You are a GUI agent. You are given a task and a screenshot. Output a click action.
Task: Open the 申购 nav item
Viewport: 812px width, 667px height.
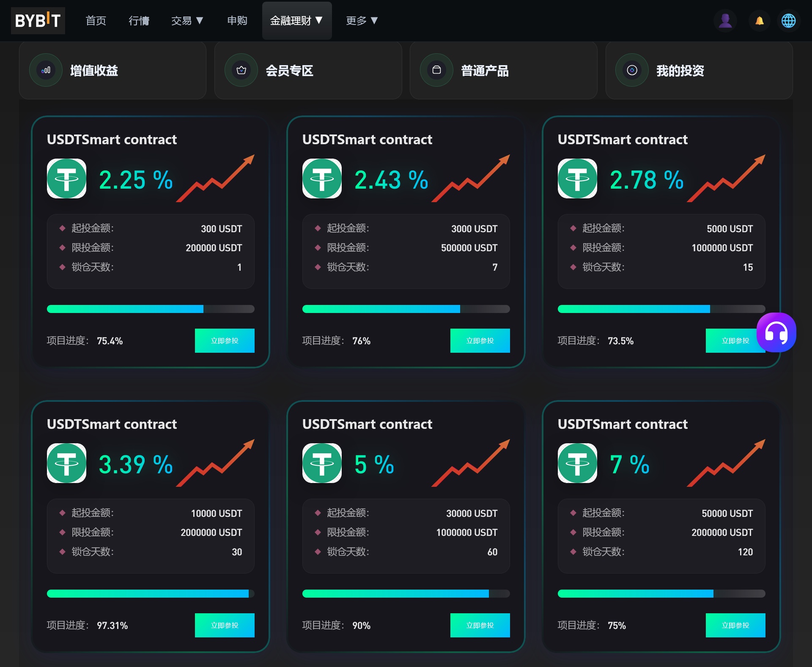[237, 20]
